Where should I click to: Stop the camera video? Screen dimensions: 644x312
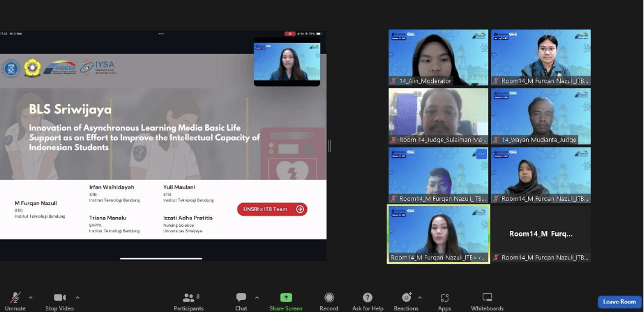[59, 298]
